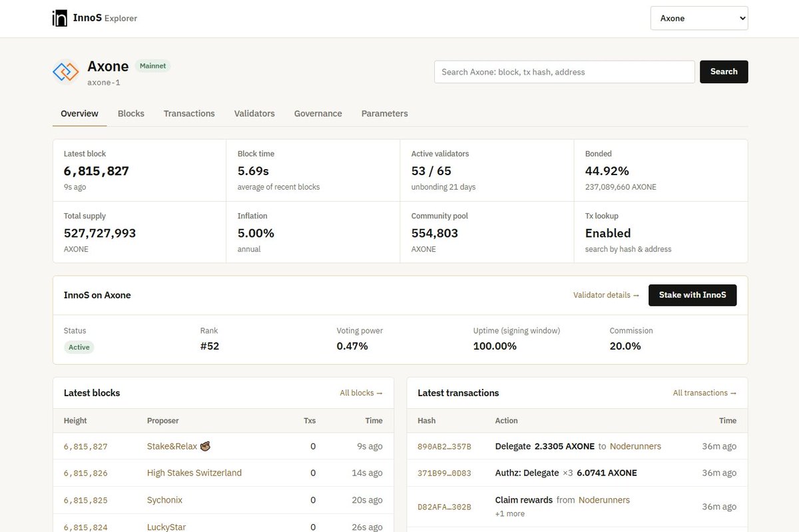This screenshot has height=532, width=799.
Task: Click the InnoS Explorer title text
Action: click(x=105, y=18)
